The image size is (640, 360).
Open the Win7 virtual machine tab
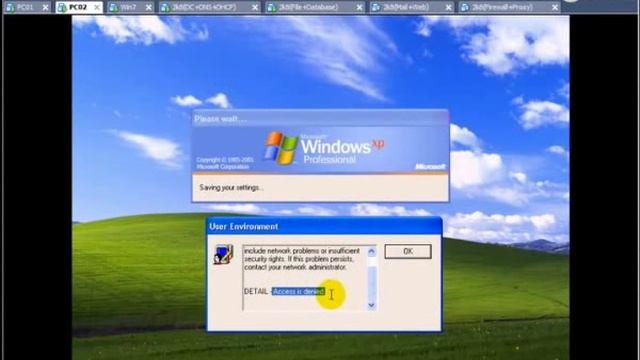[131, 7]
